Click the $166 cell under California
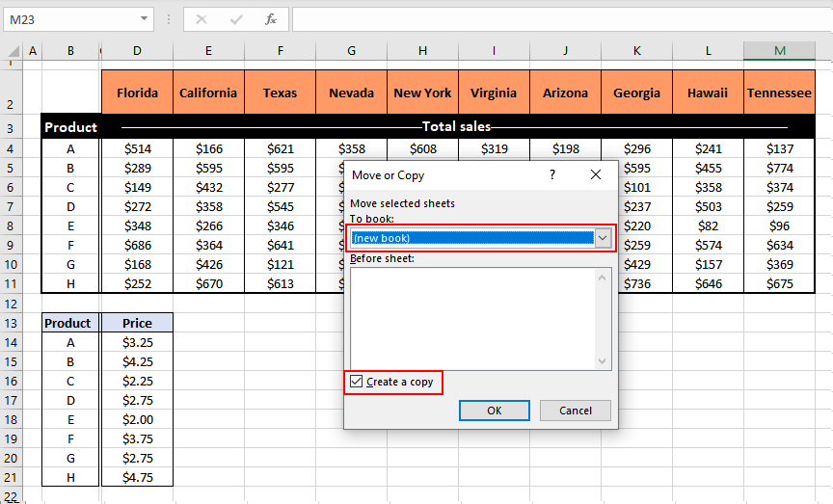This screenshot has width=833, height=504. [209, 149]
